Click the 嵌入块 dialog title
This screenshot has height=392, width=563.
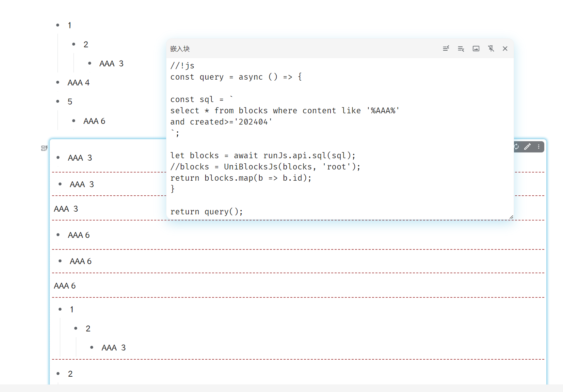tap(180, 49)
